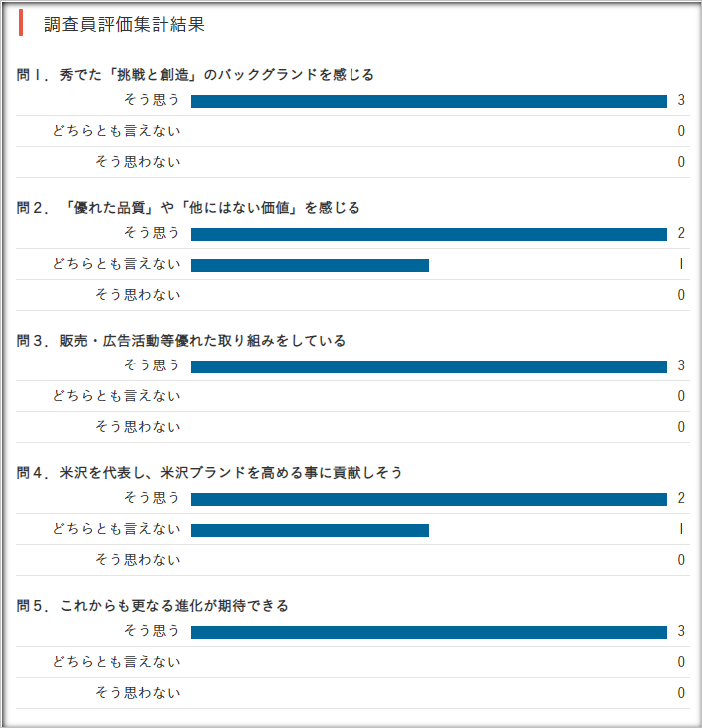Viewport: 702px width, 728px height.
Task: Click the red accent bar beside the title
Action: 21,23
